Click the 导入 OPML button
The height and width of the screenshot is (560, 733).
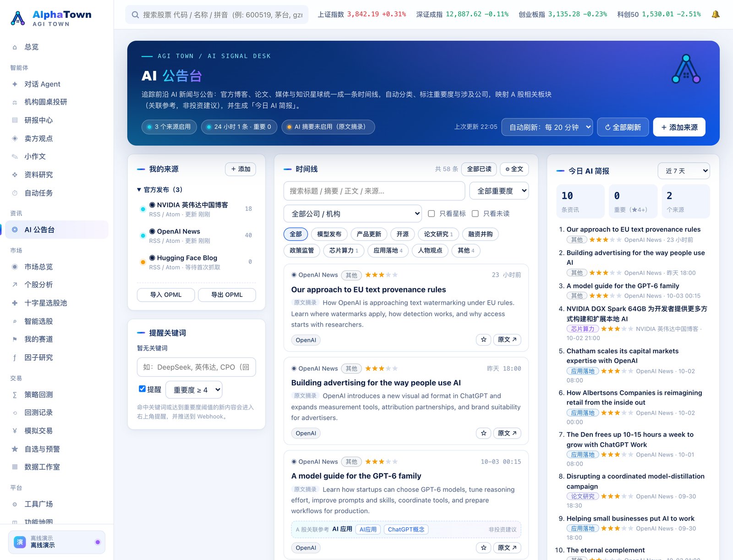pyautogui.click(x=166, y=295)
